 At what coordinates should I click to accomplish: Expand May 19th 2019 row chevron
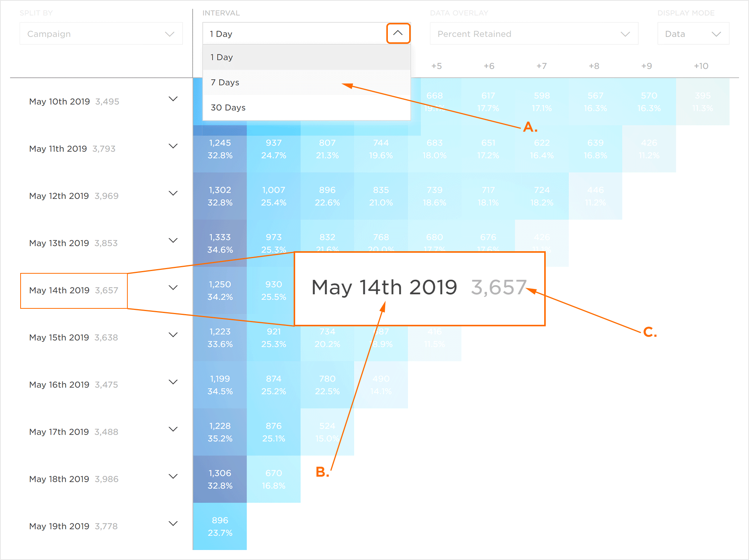(173, 524)
